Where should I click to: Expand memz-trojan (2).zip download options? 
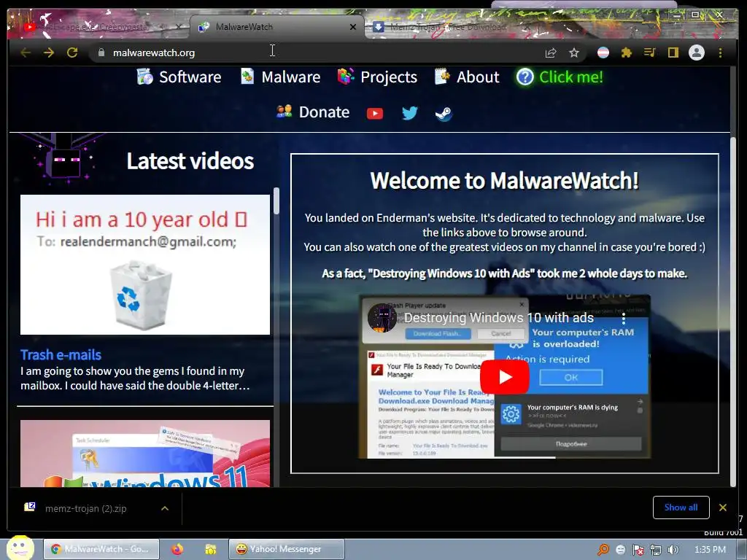coord(165,508)
